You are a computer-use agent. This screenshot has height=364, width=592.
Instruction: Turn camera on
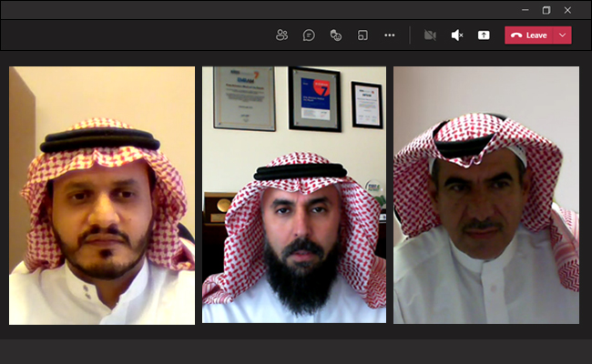click(430, 35)
